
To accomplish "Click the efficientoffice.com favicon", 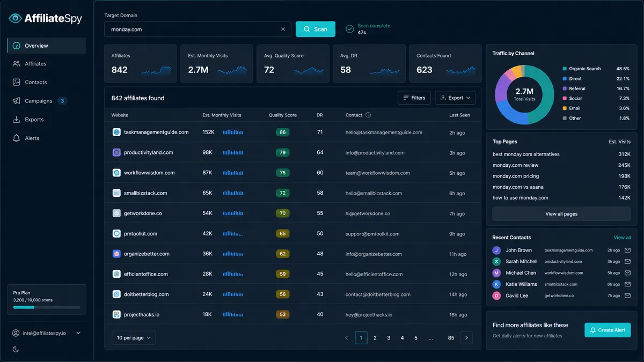I will pos(116,274).
